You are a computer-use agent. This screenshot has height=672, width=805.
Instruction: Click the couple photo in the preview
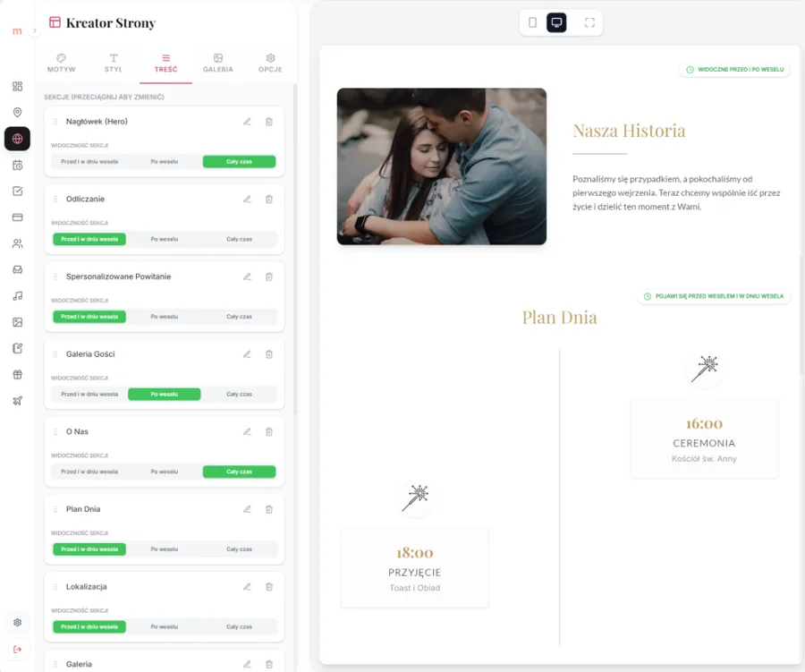442,165
